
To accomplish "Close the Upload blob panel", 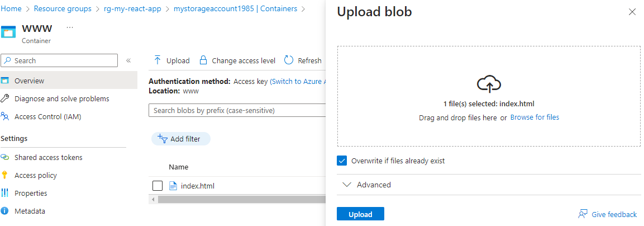I will (632, 12).
